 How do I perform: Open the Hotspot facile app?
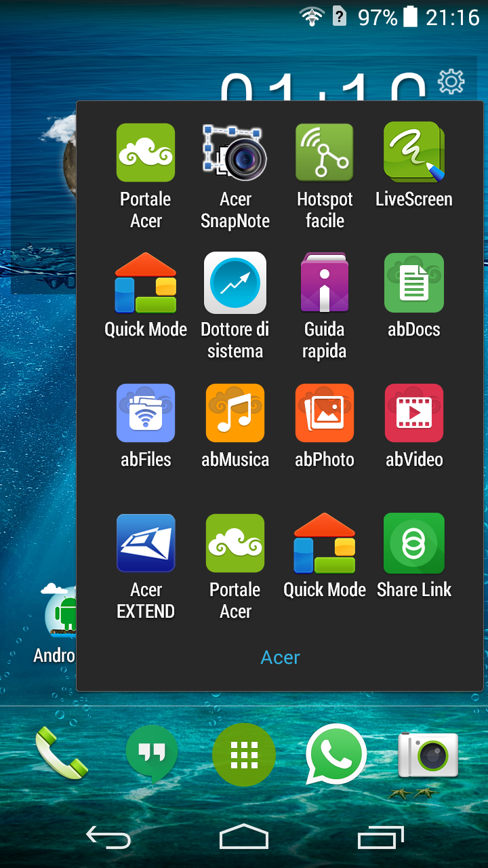pyautogui.click(x=325, y=153)
